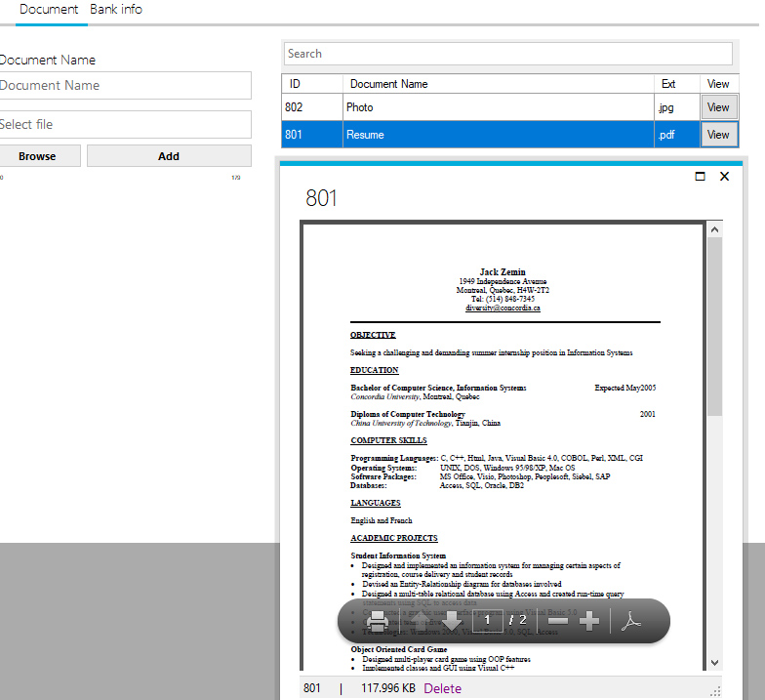Screen dimensions: 765x700
Task: Click the PDF scrollbar up arrow
Action: 714,229
